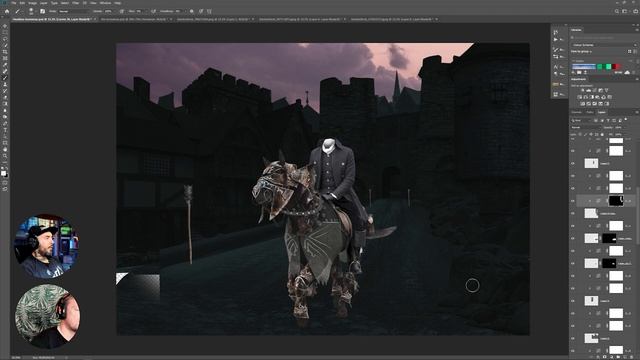Click Libraries cloud sync icon

[x=627, y=72]
